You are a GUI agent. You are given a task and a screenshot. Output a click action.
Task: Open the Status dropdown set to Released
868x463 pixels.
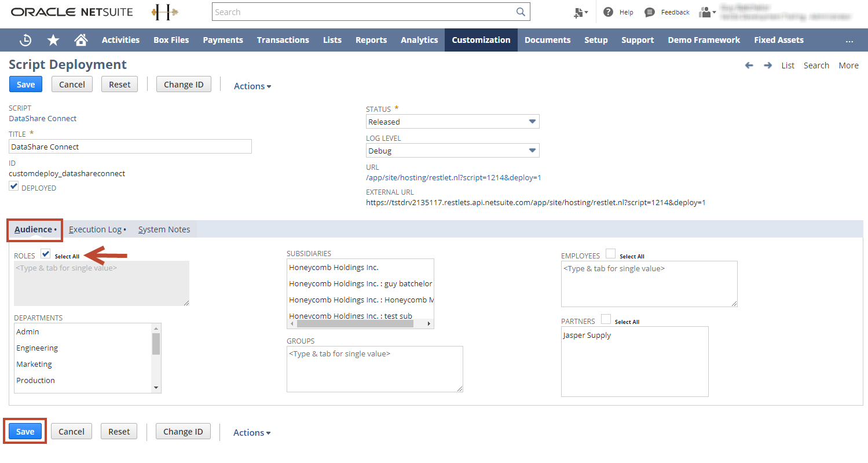point(453,122)
